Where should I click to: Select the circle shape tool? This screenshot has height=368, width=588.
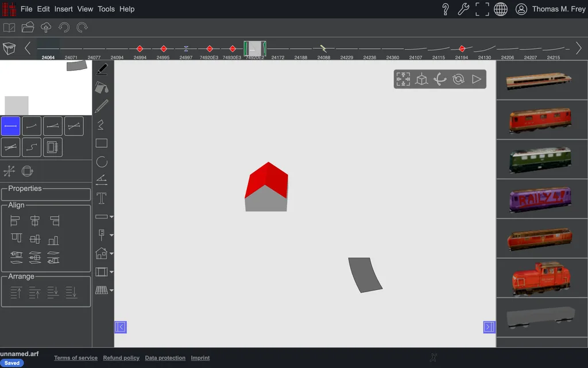(102, 162)
